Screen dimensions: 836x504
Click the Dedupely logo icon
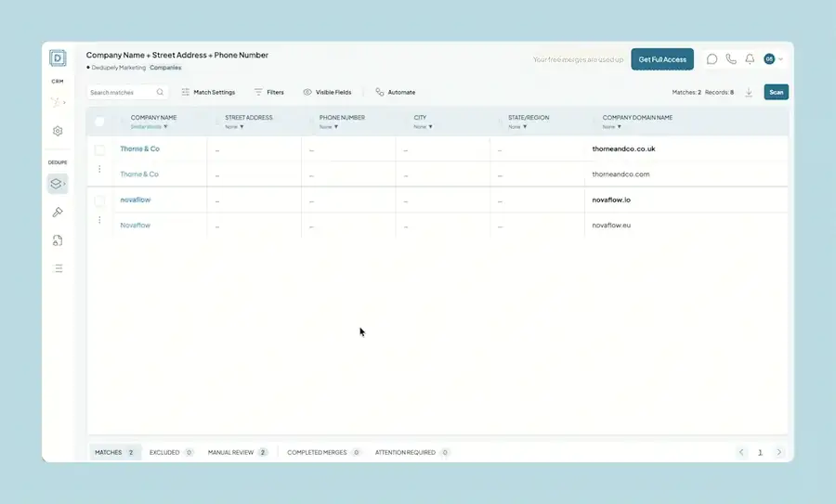pyautogui.click(x=58, y=58)
